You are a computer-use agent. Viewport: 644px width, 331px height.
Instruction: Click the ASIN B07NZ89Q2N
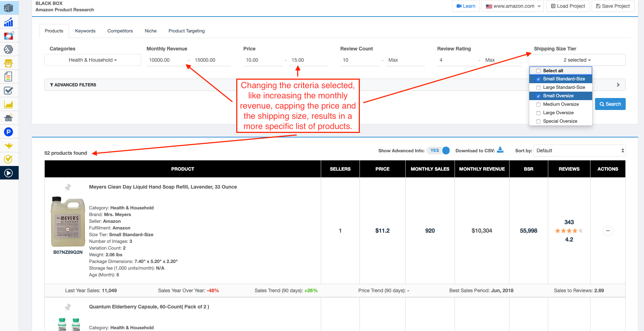(x=68, y=252)
